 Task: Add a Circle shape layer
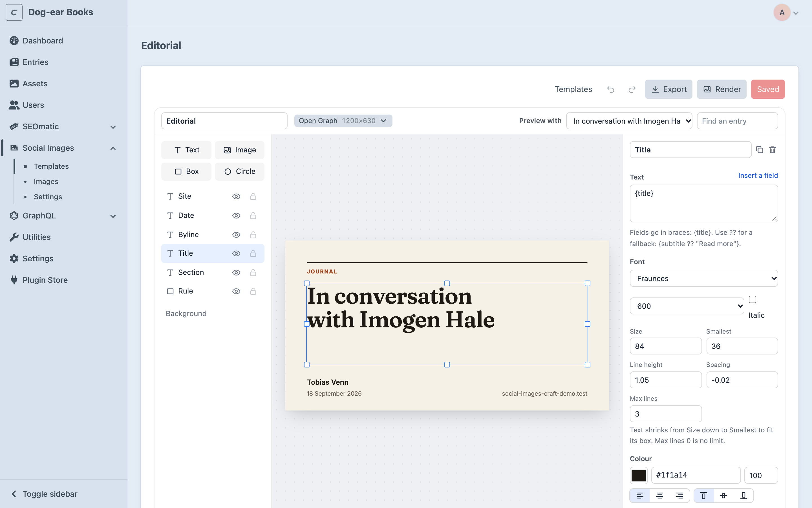point(240,171)
